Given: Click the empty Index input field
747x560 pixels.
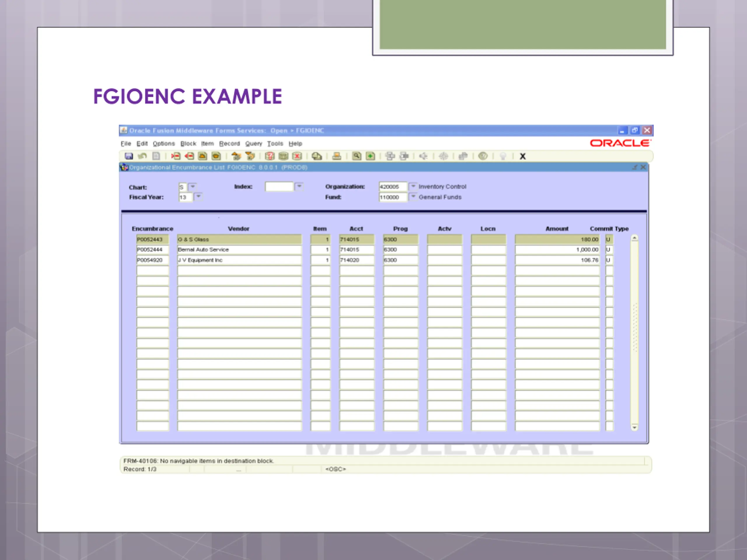Looking at the screenshot, I should tap(279, 187).
